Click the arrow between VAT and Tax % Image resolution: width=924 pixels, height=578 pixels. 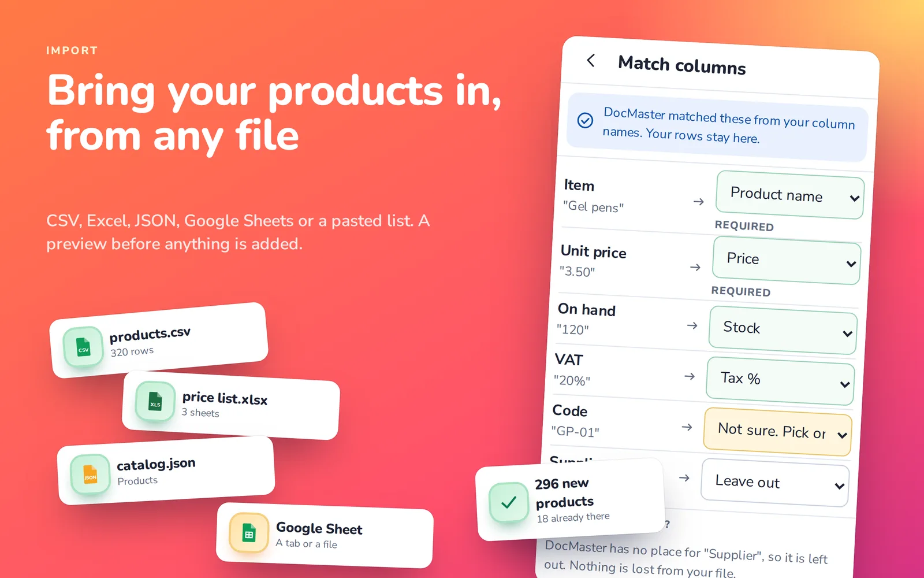click(x=689, y=376)
